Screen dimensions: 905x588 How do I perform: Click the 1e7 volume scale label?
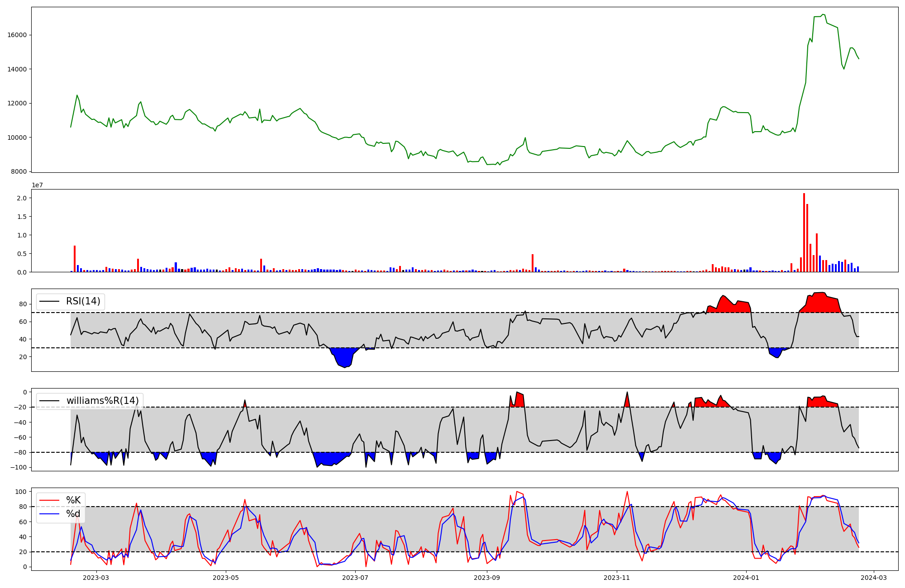[x=38, y=185]
